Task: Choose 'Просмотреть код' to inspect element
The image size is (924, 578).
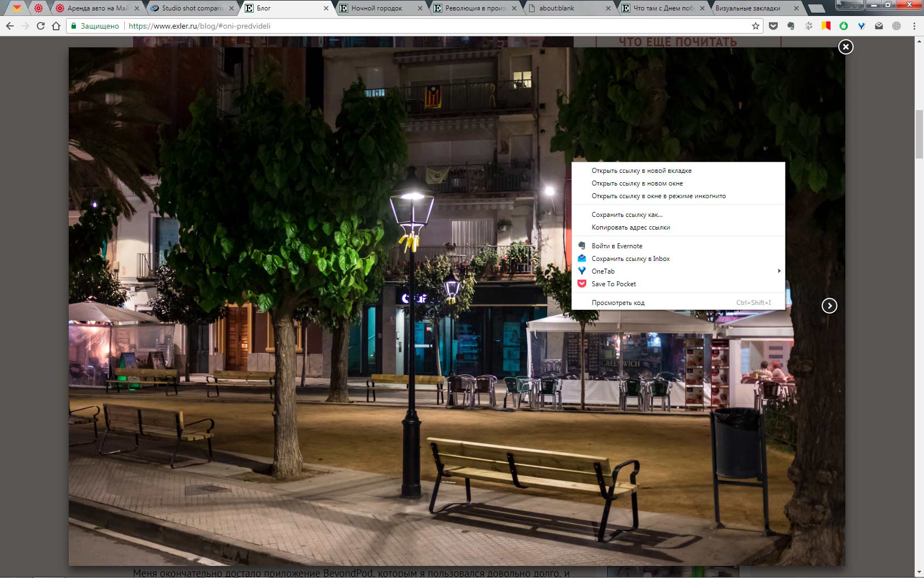Action: 618,303
